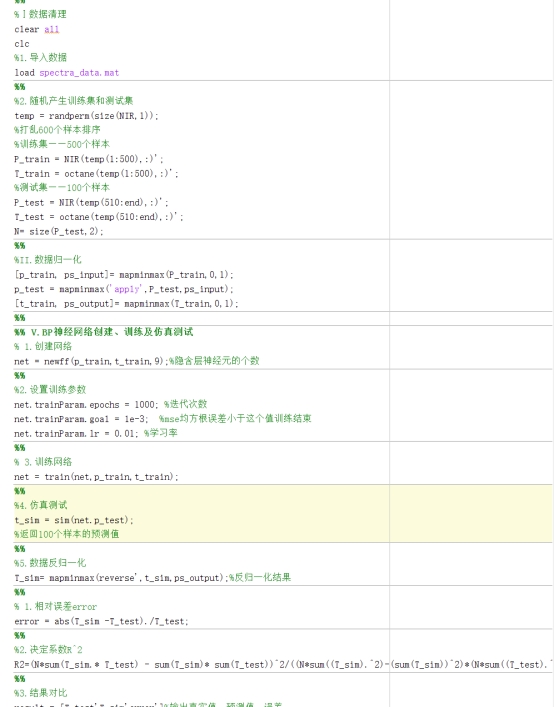Click the 'P_test = NIR(temp(510:end),:)';' line

[x=92, y=202]
